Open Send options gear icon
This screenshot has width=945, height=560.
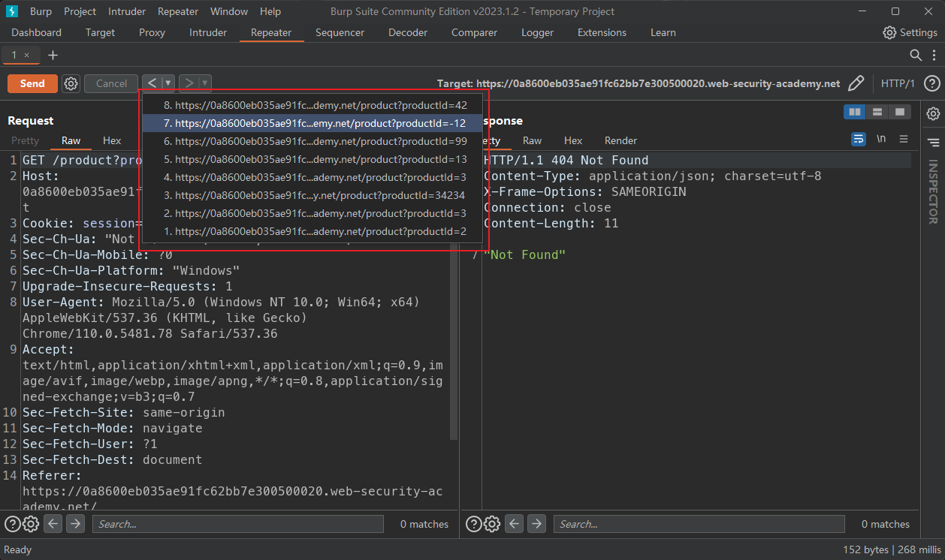[x=71, y=83]
